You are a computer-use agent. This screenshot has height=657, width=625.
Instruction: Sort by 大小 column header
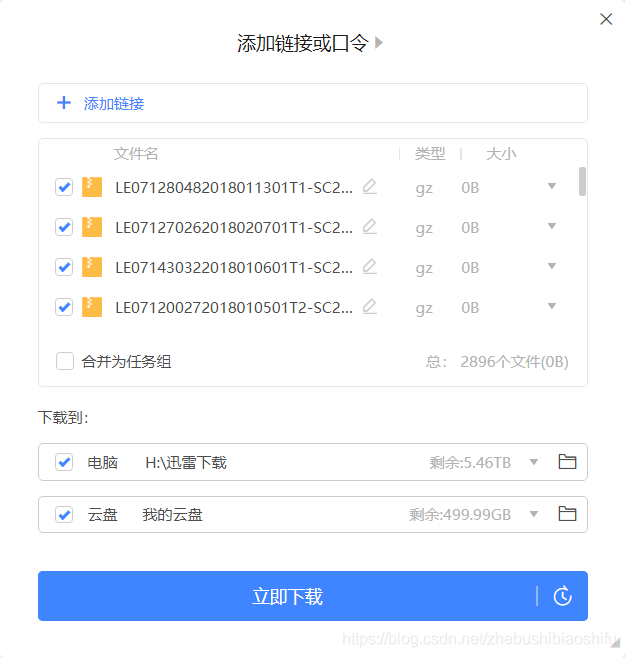click(x=501, y=154)
